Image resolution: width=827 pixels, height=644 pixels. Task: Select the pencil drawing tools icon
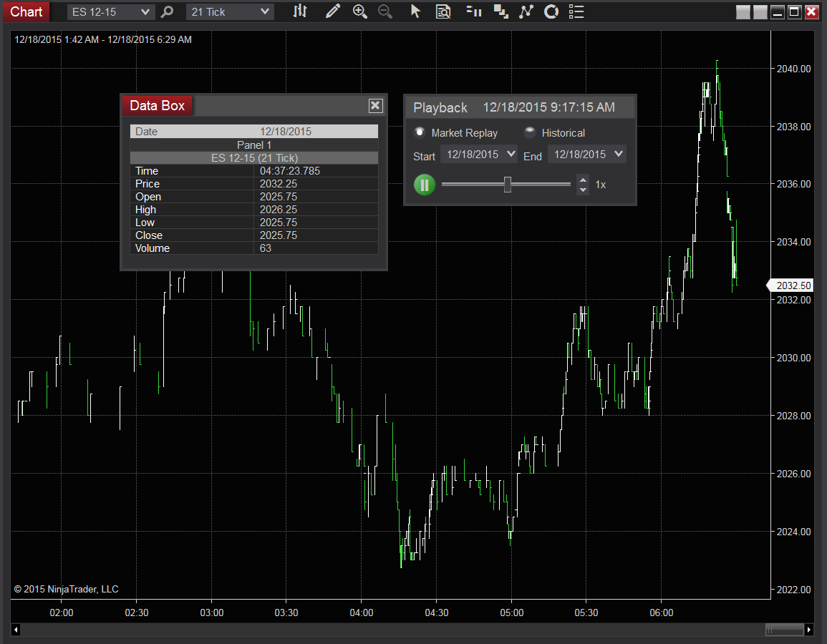(332, 11)
